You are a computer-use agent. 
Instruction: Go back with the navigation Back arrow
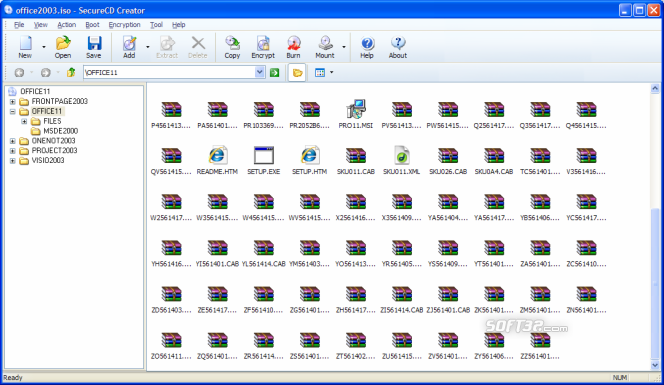click(19, 72)
